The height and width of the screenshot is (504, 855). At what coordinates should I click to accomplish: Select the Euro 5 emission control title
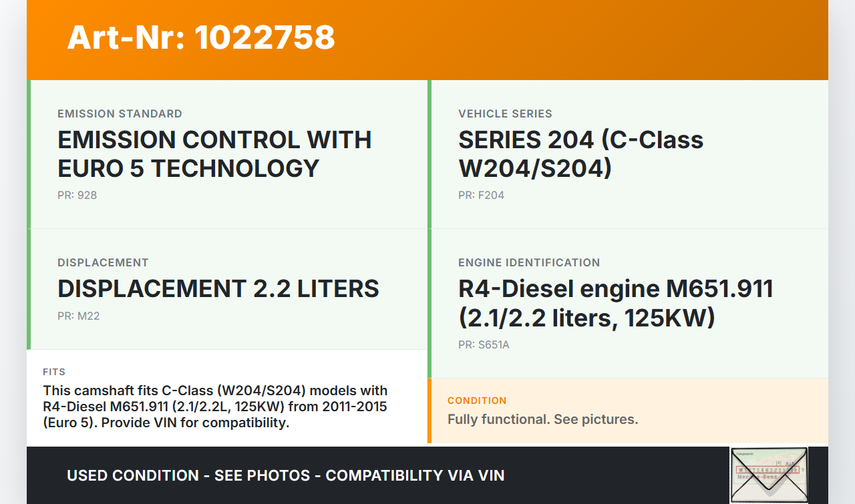point(214,154)
